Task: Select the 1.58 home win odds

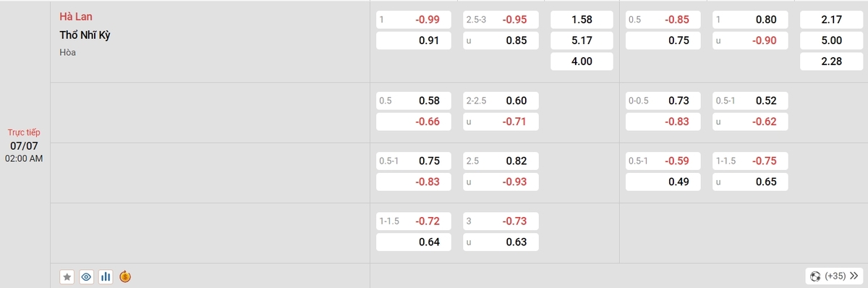Action: pos(582,20)
